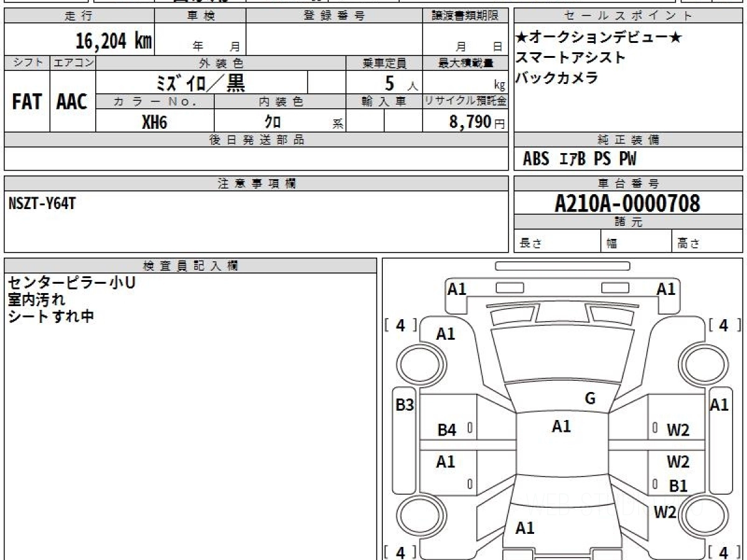The height and width of the screenshot is (560, 747).
Task: Select the セールスポイント section header
Action: [629, 16]
